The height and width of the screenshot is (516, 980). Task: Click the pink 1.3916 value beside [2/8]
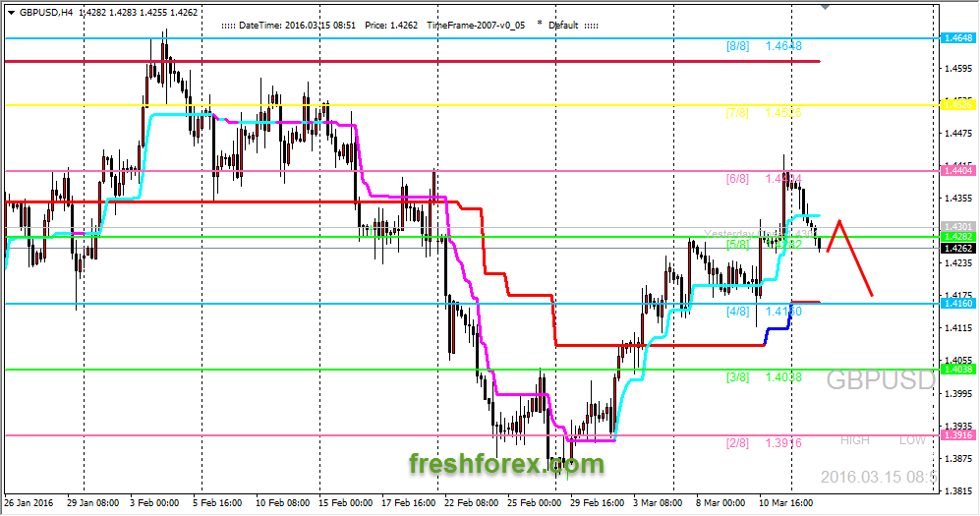[783, 443]
